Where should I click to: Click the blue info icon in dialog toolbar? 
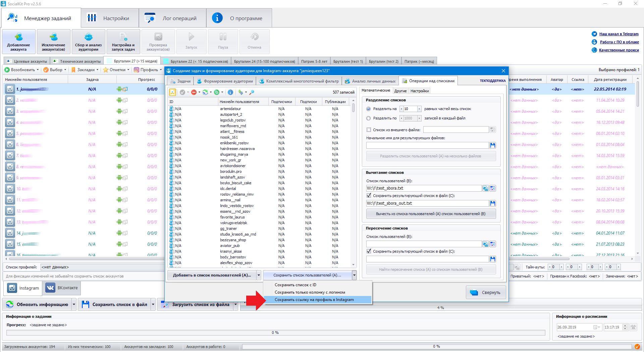point(230,92)
